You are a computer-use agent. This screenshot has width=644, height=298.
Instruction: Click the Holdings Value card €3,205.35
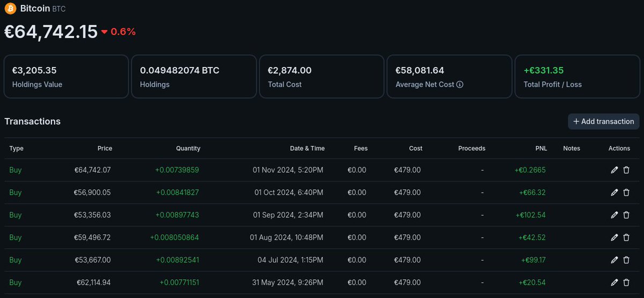(66, 76)
